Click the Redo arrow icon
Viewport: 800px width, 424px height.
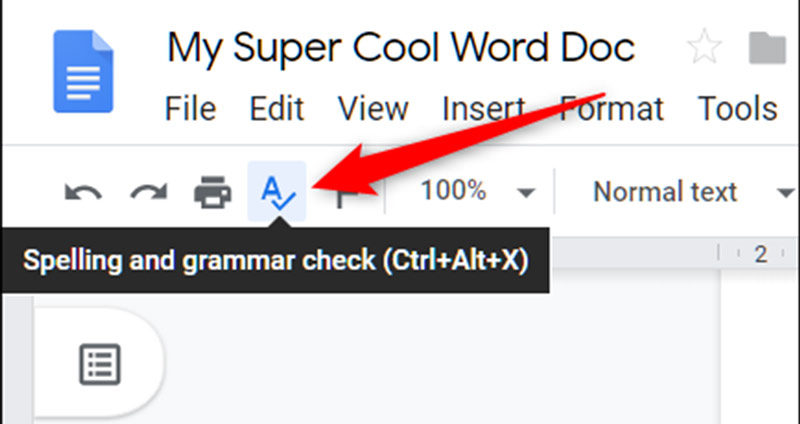pyautogui.click(x=147, y=192)
